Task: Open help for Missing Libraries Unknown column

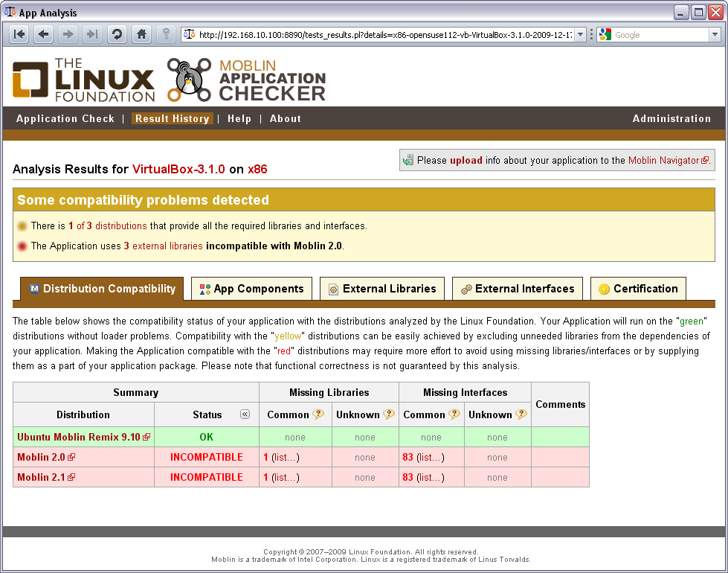Action: (x=389, y=414)
